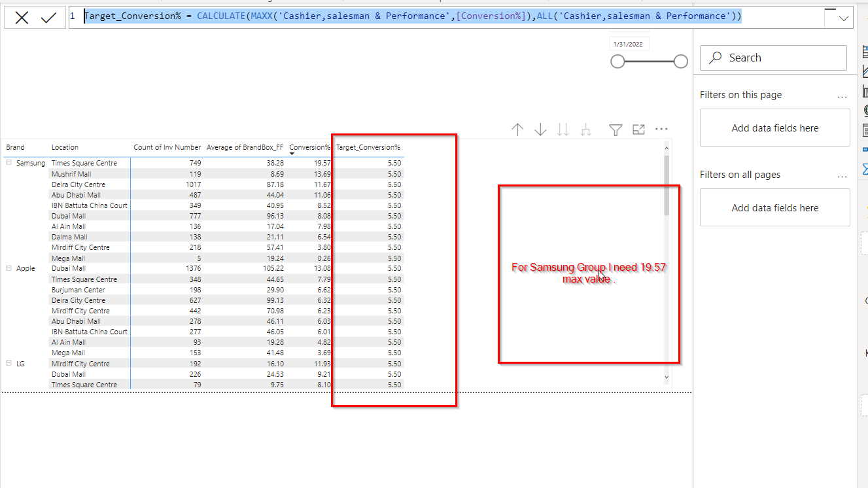Click the 19.57 value in the Conversion% column
This screenshot has height=488, width=868.
[x=322, y=163]
